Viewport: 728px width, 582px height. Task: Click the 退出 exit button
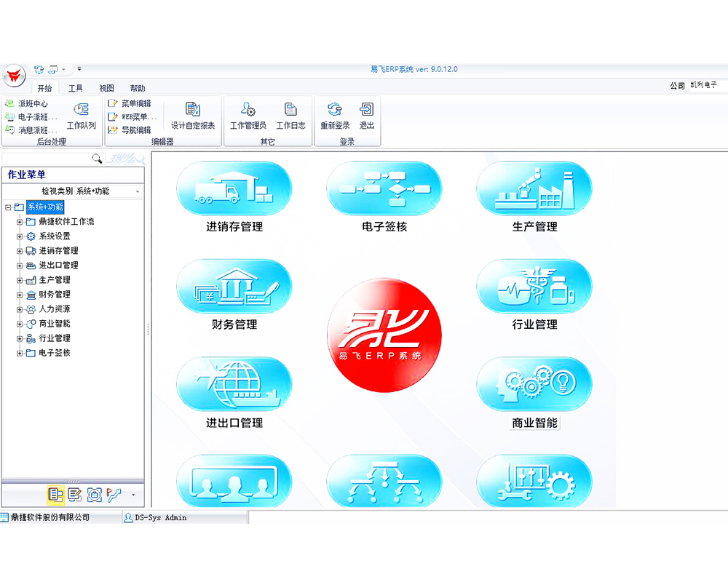click(x=367, y=116)
